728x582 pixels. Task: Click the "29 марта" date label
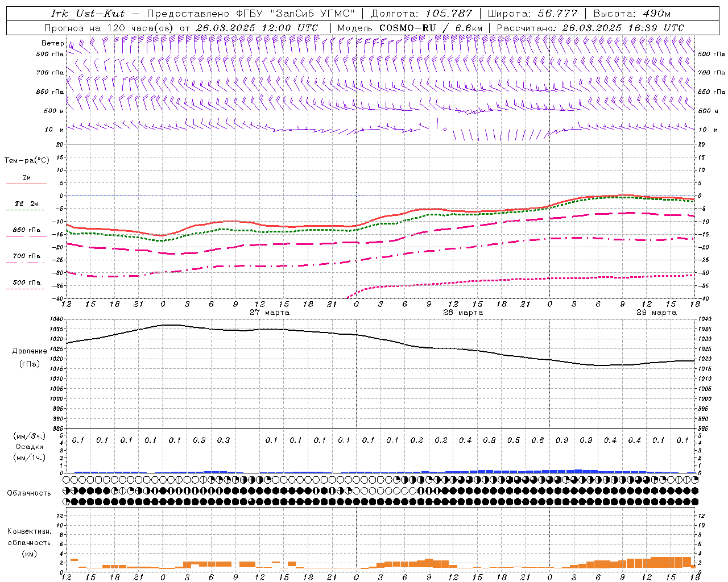[x=656, y=313]
